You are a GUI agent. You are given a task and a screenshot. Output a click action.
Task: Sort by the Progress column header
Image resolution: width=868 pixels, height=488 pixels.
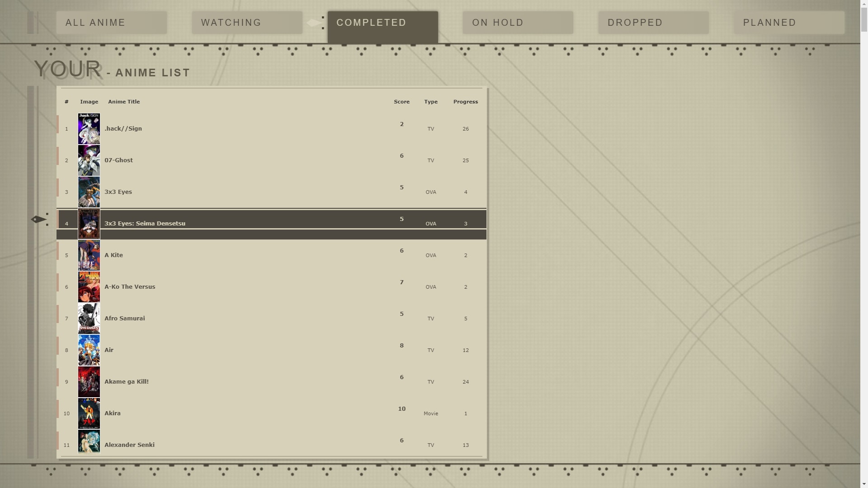(466, 102)
